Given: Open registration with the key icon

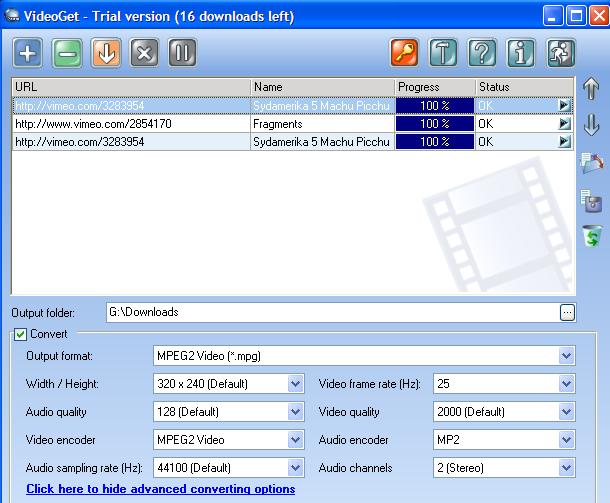Looking at the screenshot, I should pos(405,53).
